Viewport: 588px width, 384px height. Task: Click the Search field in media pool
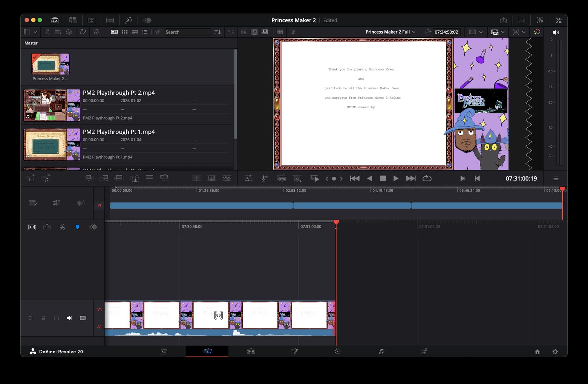pos(188,32)
